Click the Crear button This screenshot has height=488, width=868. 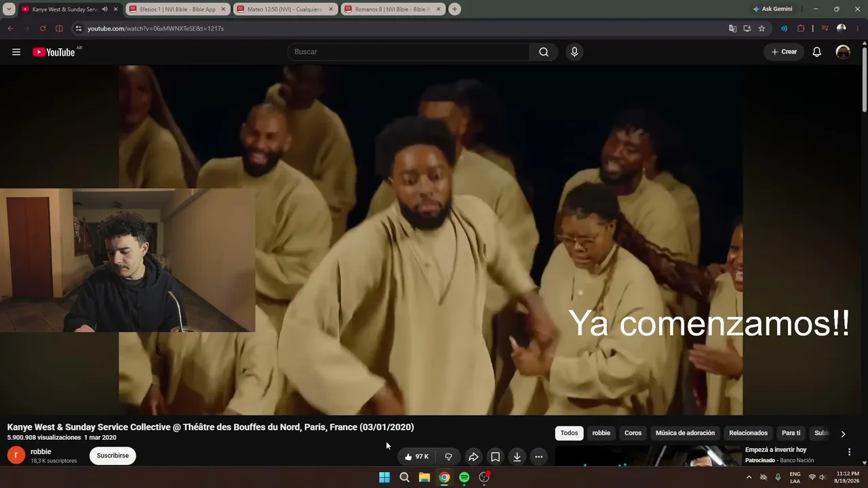784,52
